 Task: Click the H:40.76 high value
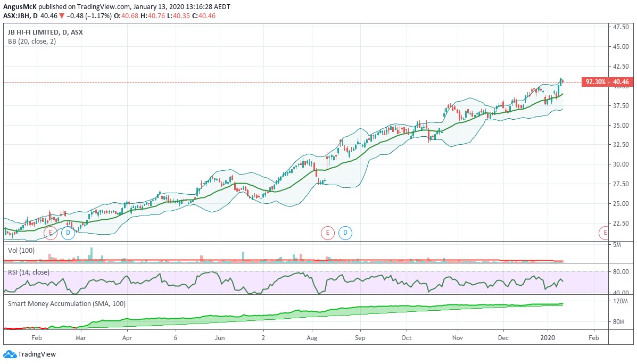tap(153, 16)
